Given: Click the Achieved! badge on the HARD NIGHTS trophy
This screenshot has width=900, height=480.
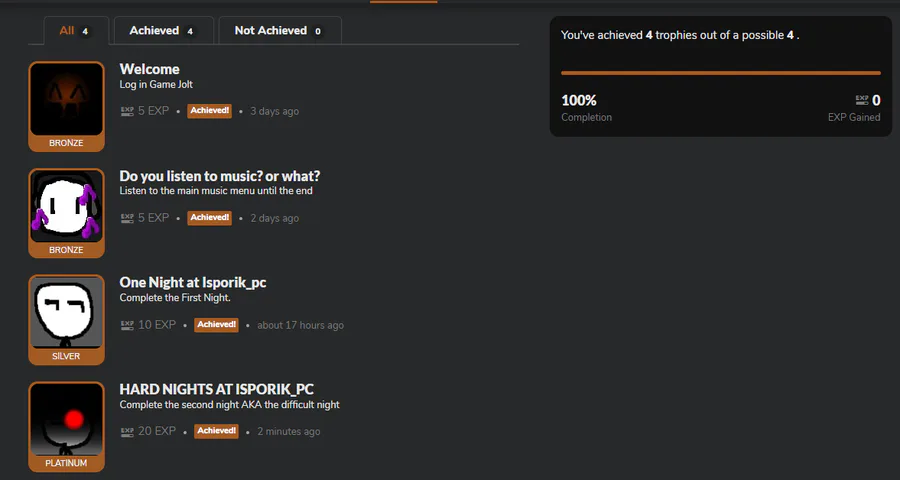Looking at the screenshot, I should (216, 432).
